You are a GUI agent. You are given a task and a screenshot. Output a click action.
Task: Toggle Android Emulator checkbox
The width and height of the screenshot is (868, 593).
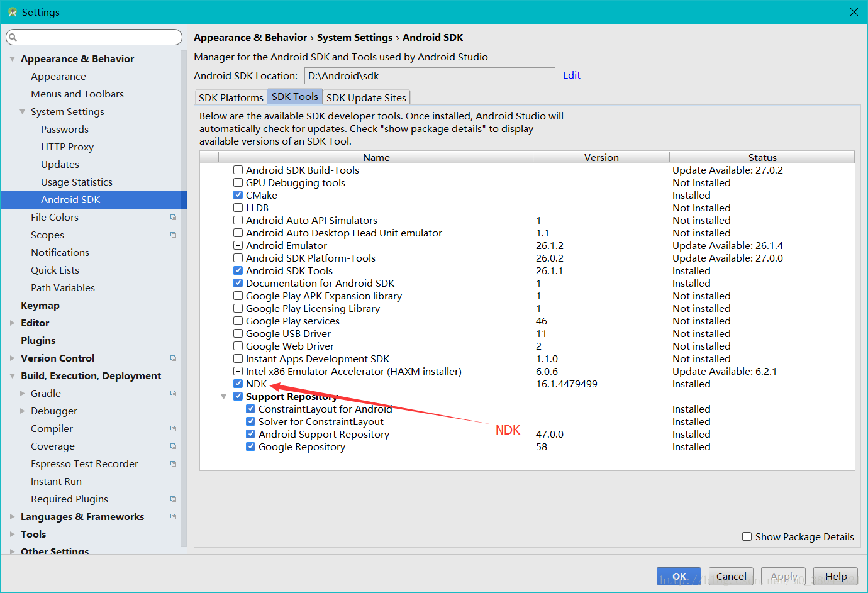[238, 245]
